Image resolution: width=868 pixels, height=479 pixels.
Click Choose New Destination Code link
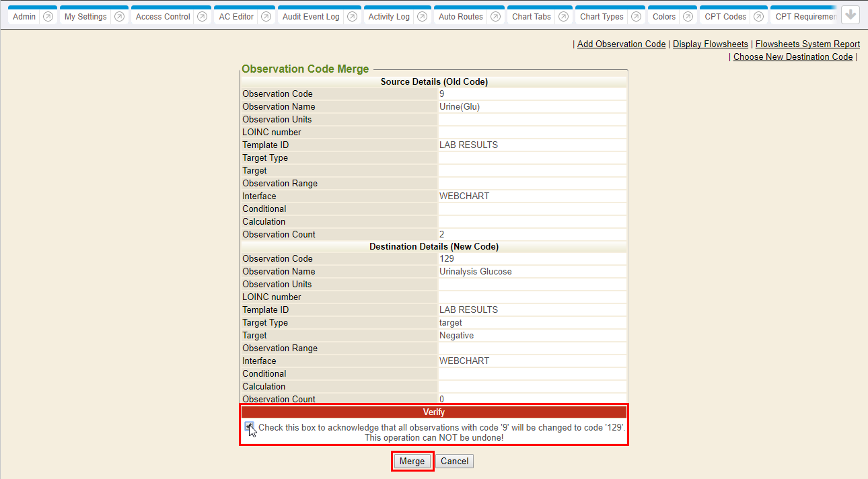pyautogui.click(x=793, y=57)
